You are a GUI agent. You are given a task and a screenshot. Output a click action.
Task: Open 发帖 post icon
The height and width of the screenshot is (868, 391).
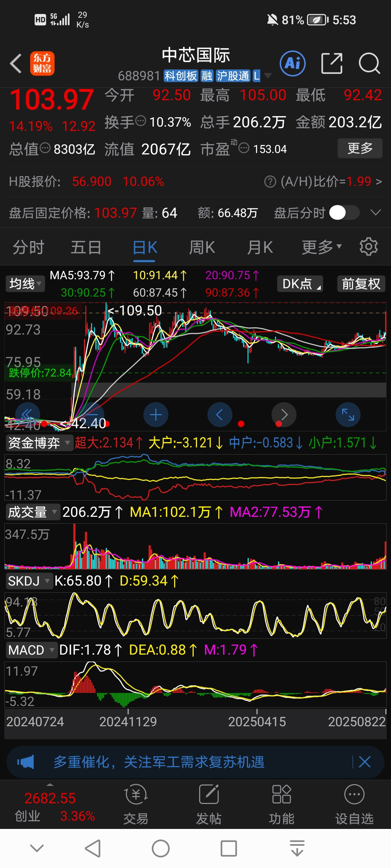click(209, 805)
